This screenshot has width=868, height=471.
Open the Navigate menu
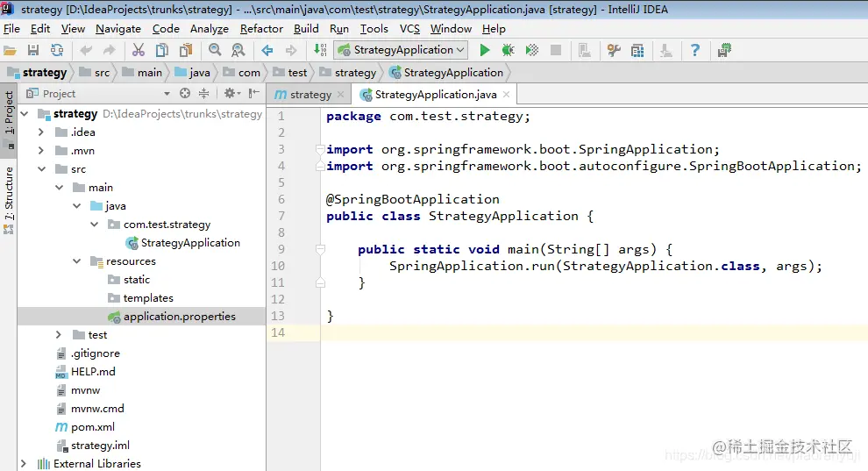117,29
